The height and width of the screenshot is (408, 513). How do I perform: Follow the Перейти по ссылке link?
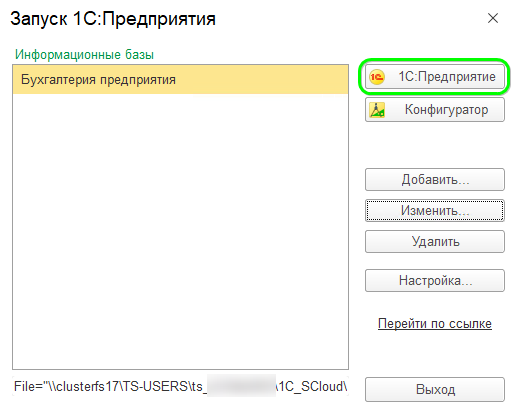click(x=435, y=324)
